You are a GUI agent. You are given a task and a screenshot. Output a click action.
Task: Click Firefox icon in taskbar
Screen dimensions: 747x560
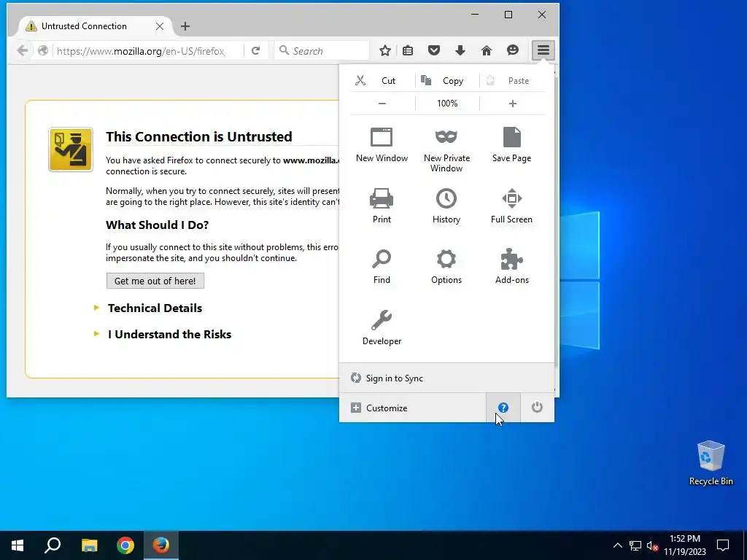(161, 545)
